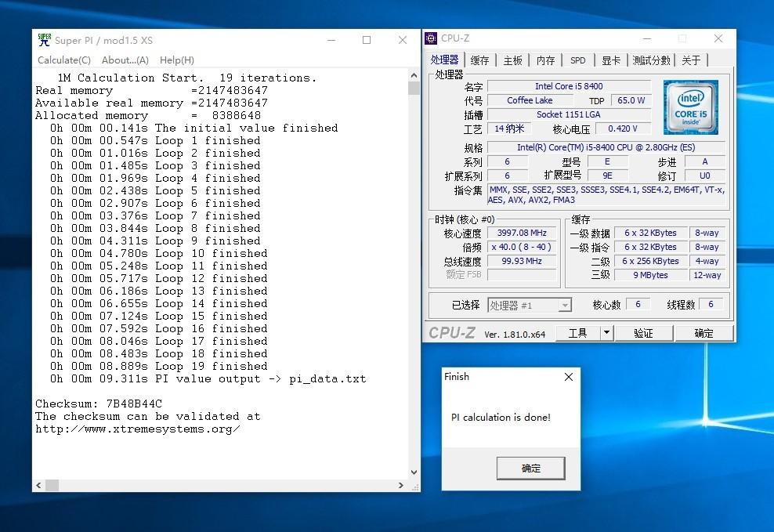774x532 pixels.
Task: Switch to the SPD tab
Action: [x=577, y=60]
